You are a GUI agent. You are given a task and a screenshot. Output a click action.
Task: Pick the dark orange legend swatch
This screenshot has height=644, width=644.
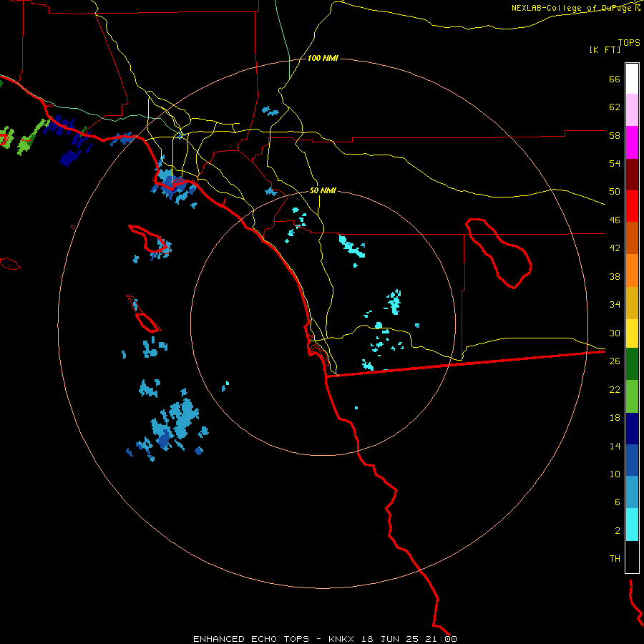pos(632,238)
